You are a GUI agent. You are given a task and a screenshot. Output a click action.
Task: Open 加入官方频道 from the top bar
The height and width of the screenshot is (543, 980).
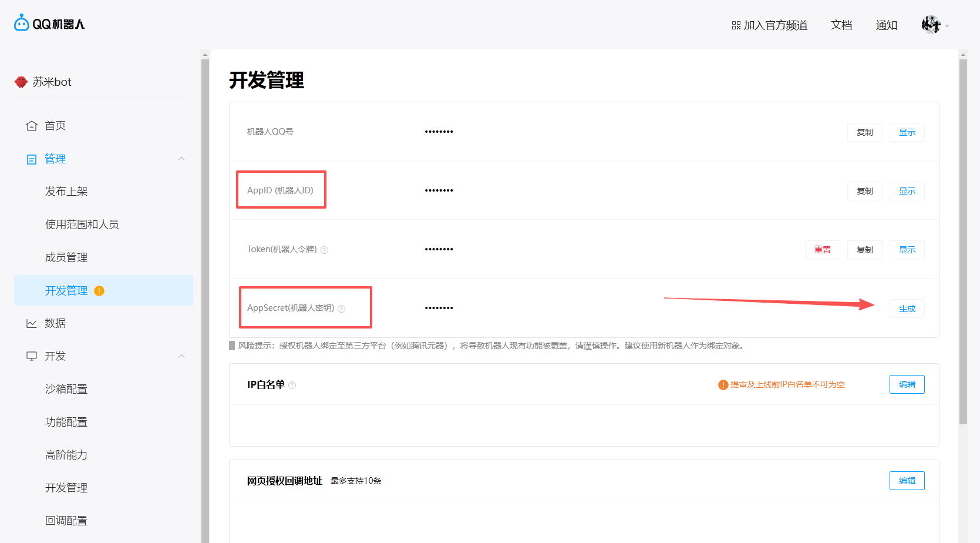769,25
